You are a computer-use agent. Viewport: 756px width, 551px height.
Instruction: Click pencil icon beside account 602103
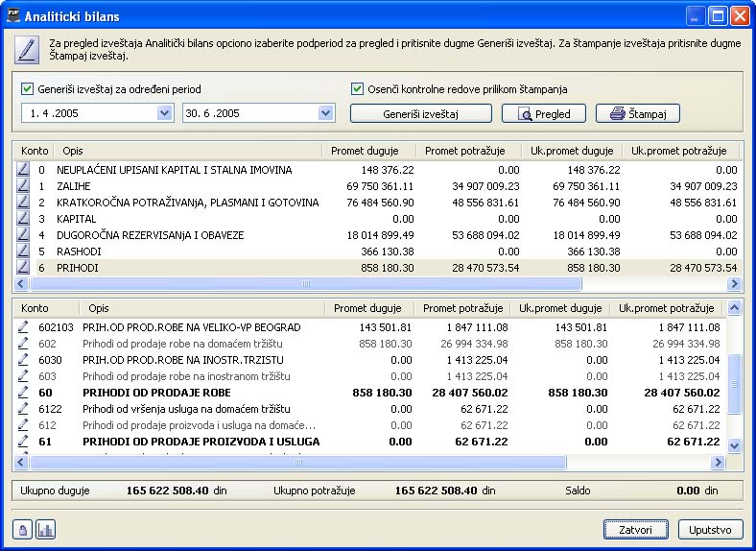click(24, 327)
